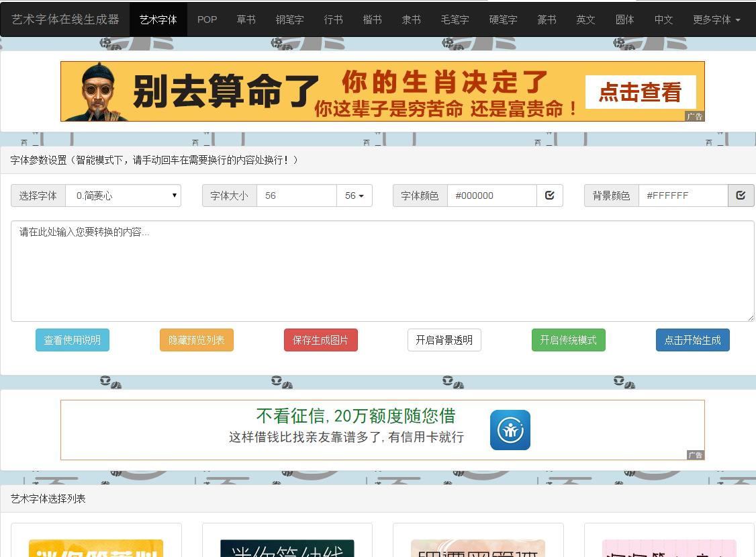Click the 点击查看 button in top ad
The width and height of the screenshot is (756, 557).
[640, 92]
